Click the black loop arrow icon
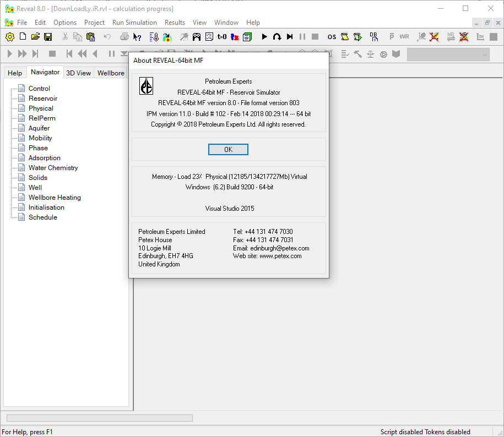This screenshot has width=504, height=437. coord(277,37)
